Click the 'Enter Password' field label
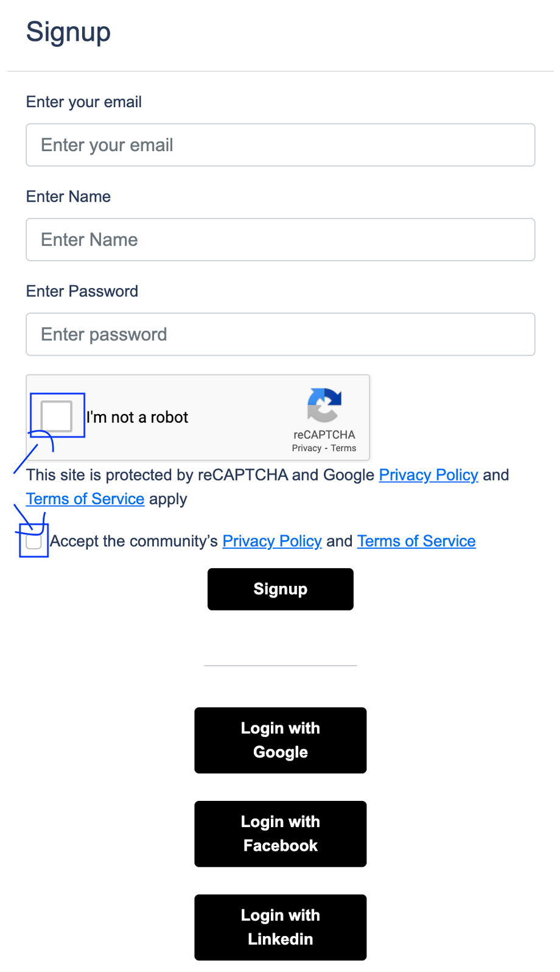Screen dimensions: 560x972 82,291
